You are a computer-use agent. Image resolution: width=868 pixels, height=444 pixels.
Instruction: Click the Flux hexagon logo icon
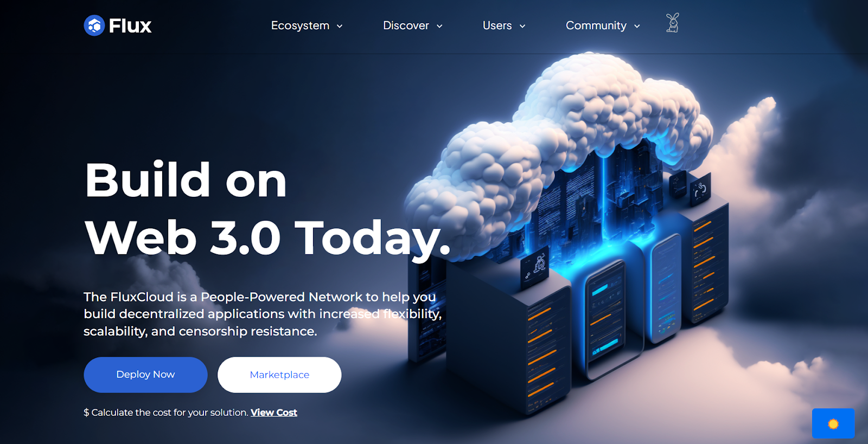coord(94,25)
